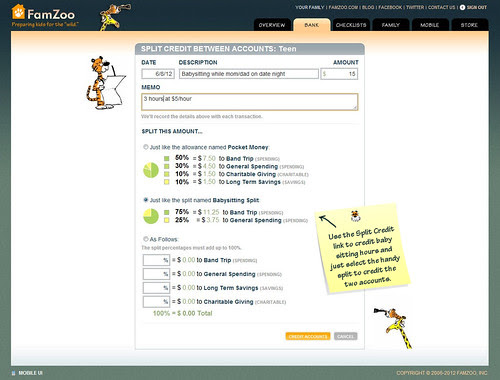Switch to the Checklists tab
Image resolution: width=500 pixels, height=380 pixels.
(x=351, y=25)
